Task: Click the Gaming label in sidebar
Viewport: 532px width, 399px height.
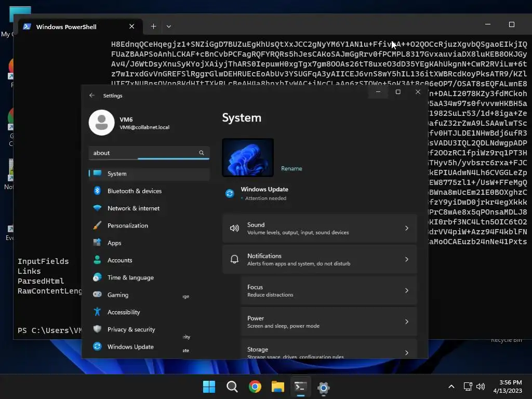Action: [118, 295]
